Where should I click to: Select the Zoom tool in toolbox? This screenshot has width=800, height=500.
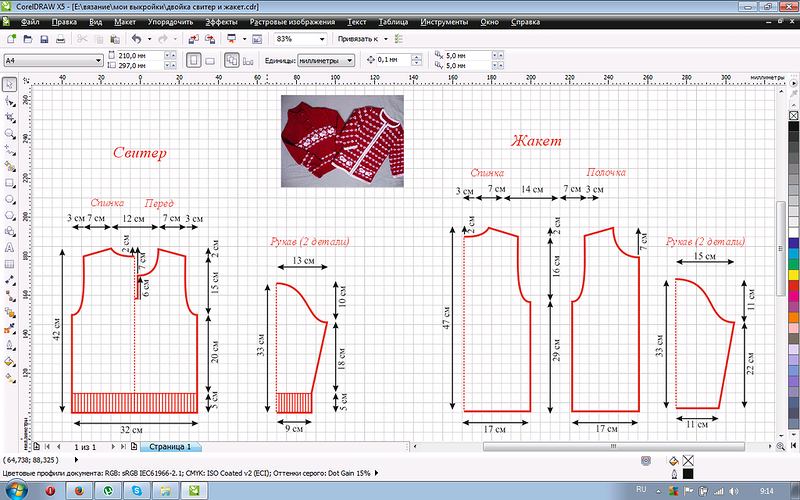(x=9, y=134)
